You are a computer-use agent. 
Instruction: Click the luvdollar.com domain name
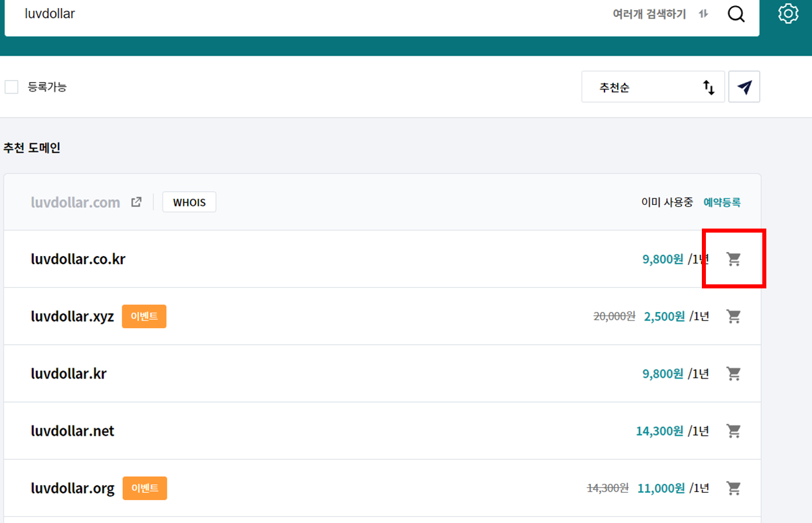tap(75, 202)
